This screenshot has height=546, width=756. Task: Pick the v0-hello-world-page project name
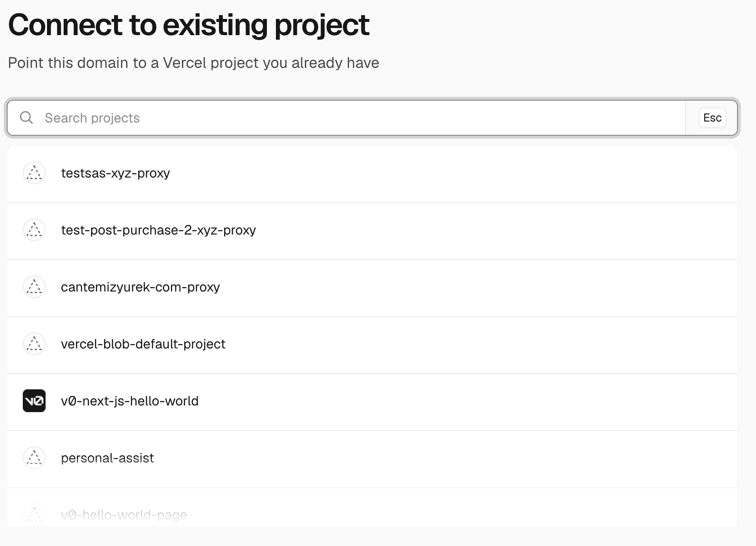[124, 515]
